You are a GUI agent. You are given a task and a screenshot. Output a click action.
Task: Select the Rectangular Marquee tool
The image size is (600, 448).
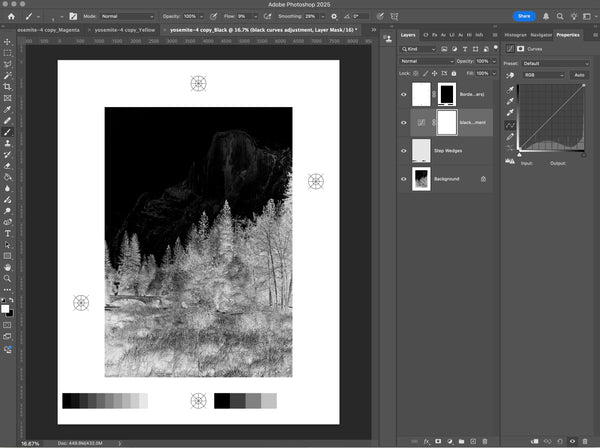click(x=7, y=53)
